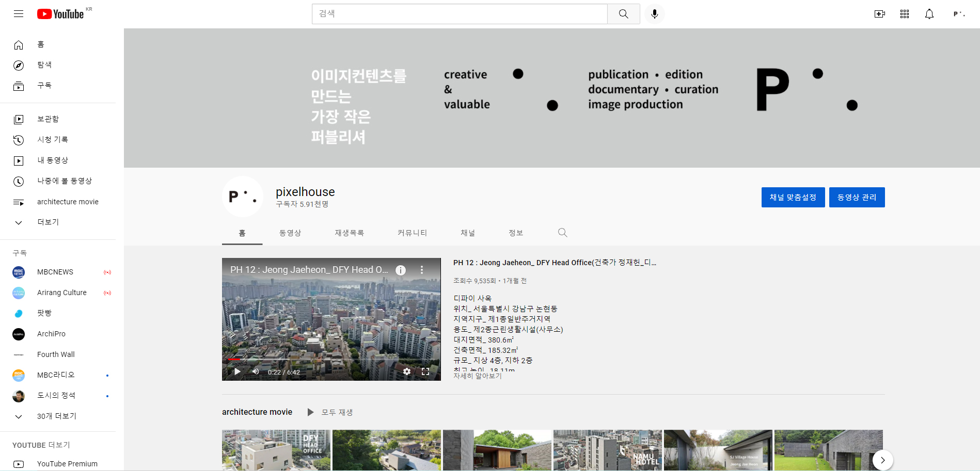Open the architecture movie section title
Screen dimensions: 980x471
coord(257,412)
